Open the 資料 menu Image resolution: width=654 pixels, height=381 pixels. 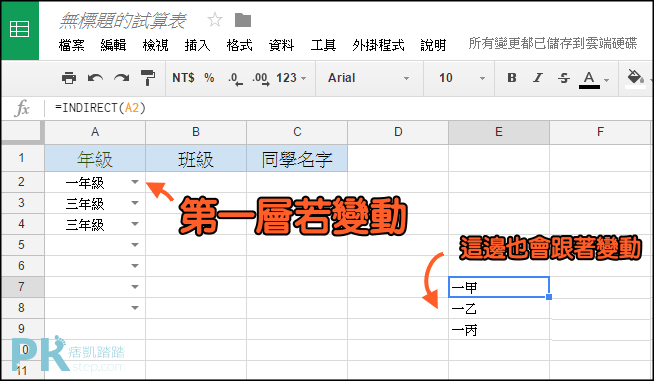[x=282, y=45]
